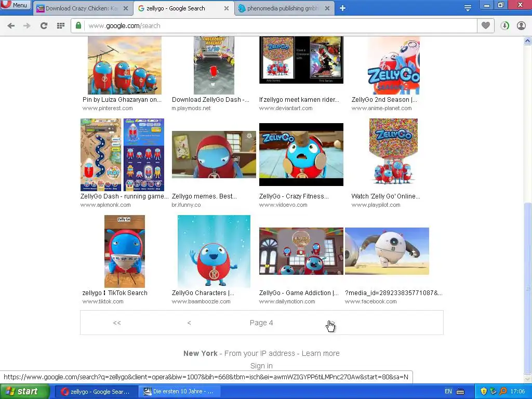Open the Opera Menu button
Screen dimensions: 532x399
click(x=16, y=5)
